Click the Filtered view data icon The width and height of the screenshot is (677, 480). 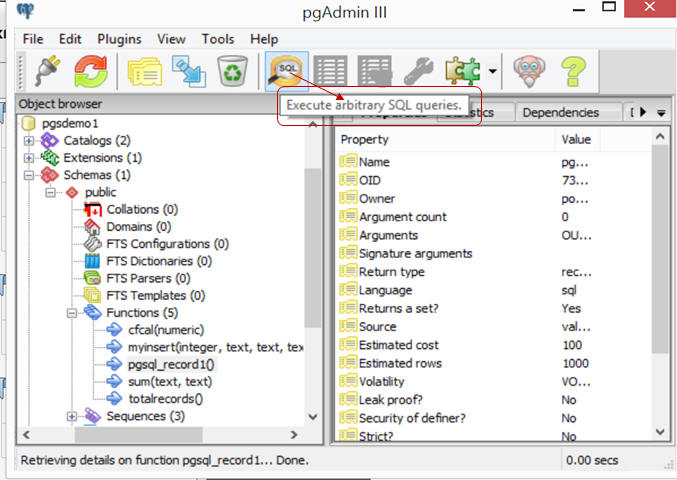(x=375, y=71)
